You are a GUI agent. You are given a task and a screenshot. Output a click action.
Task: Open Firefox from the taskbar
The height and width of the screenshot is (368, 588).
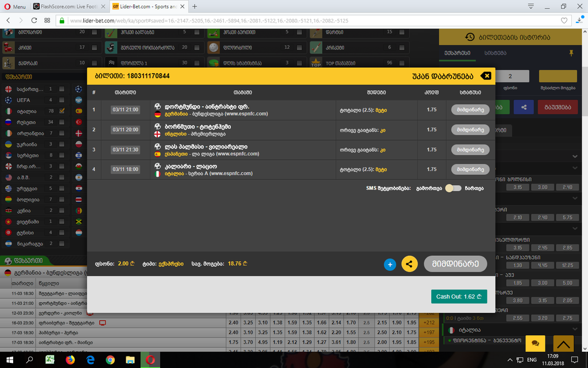click(70, 360)
